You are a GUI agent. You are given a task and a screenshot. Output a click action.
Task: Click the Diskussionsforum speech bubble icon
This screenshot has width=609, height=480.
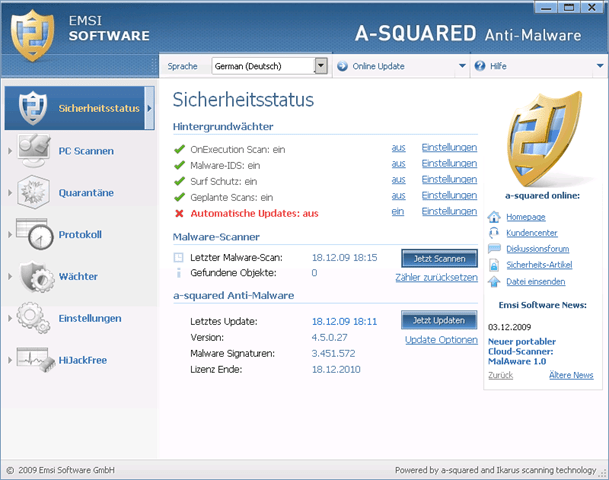494,249
